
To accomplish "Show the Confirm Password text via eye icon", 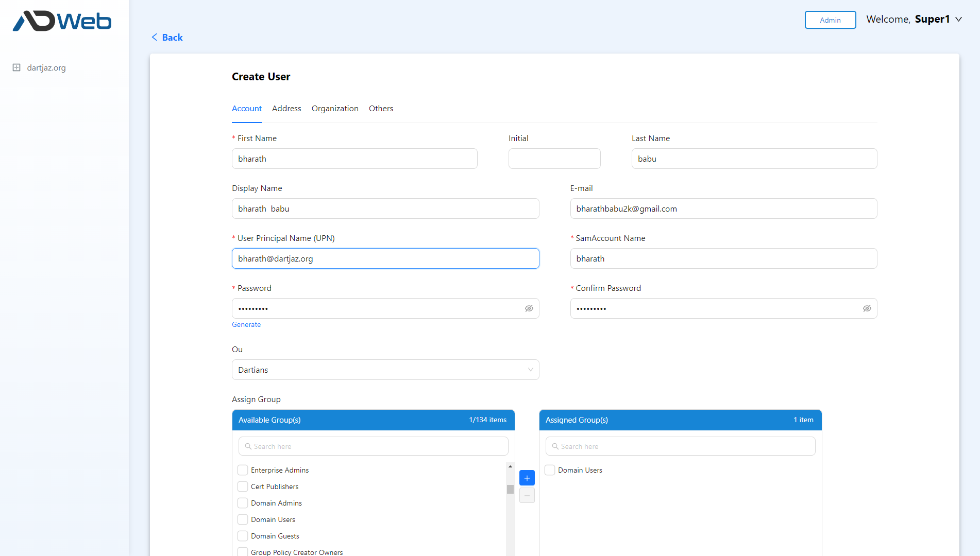I will 867,308.
